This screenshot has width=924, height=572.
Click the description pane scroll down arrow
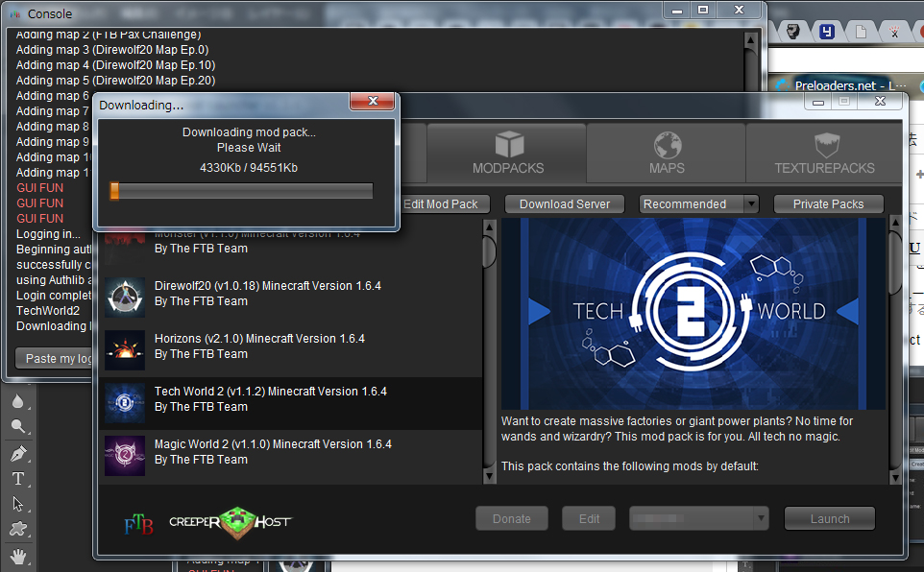(x=894, y=476)
